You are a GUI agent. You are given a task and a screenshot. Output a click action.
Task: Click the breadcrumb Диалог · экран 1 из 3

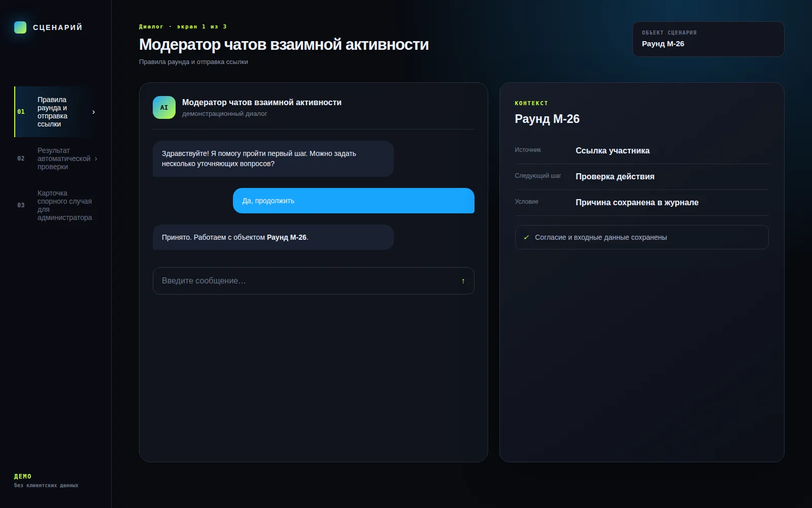pos(183,26)
